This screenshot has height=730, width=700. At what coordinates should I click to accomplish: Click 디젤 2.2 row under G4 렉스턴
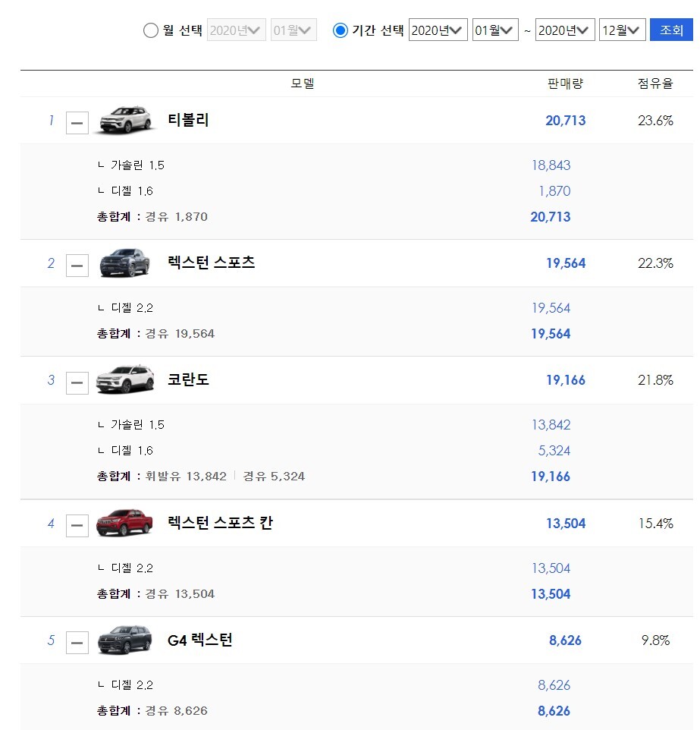125,684
